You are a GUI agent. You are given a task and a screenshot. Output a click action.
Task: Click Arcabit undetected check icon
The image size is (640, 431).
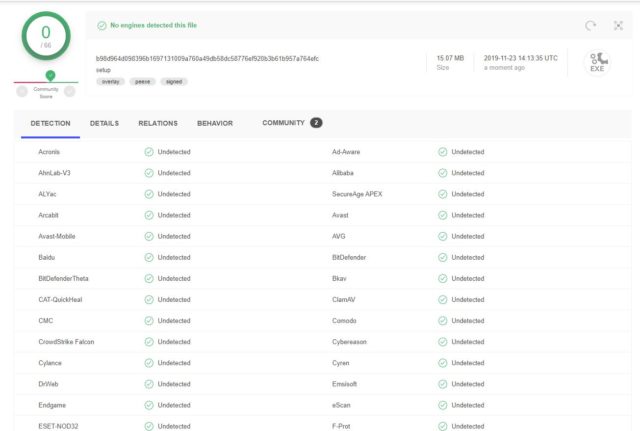pos(149,215)
